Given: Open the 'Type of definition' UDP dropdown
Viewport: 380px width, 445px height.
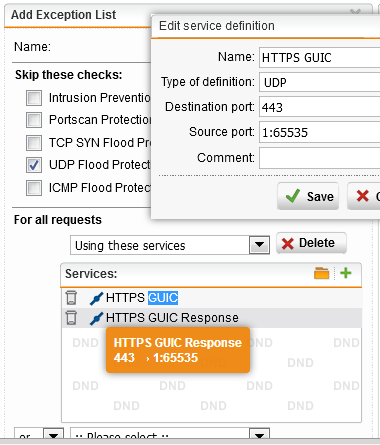Looking at the screenshot, I should (320, 82).
